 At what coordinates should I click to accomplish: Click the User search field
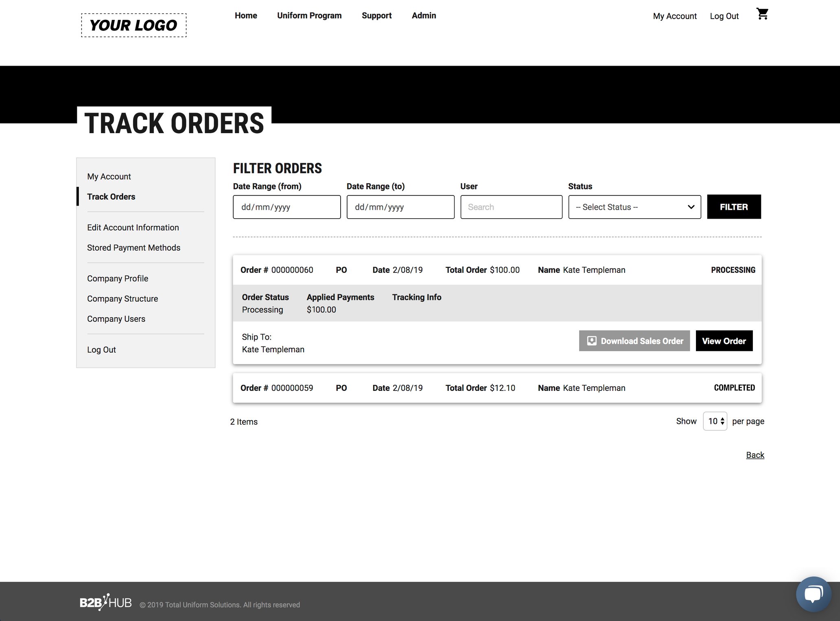point(512,207)
